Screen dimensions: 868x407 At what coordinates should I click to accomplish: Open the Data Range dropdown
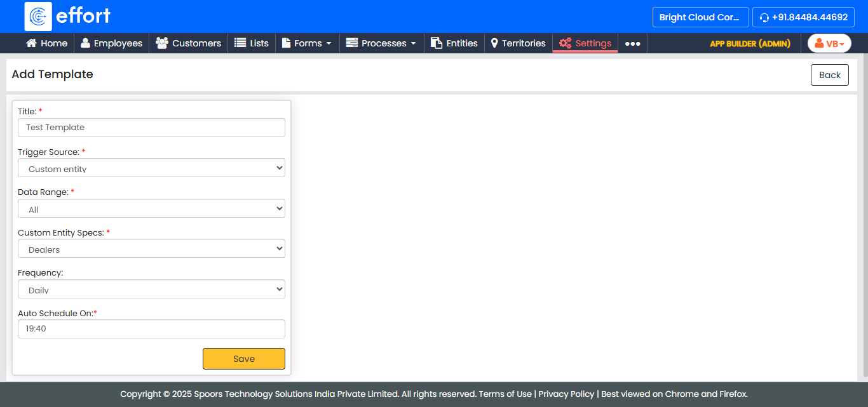point(151,209)
